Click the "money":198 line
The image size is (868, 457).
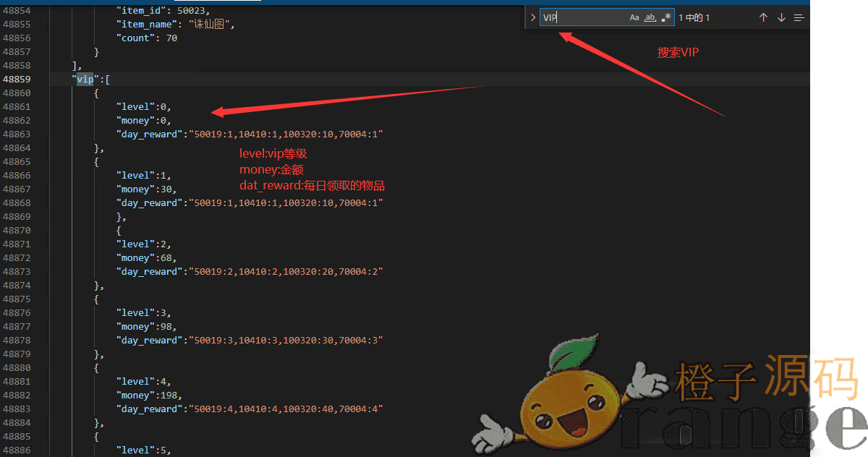tap(148, 396)
